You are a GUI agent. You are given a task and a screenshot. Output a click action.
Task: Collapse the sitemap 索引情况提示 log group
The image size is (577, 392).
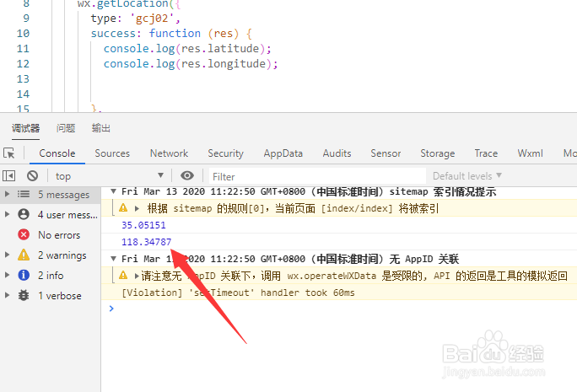[x=114, y=191]
